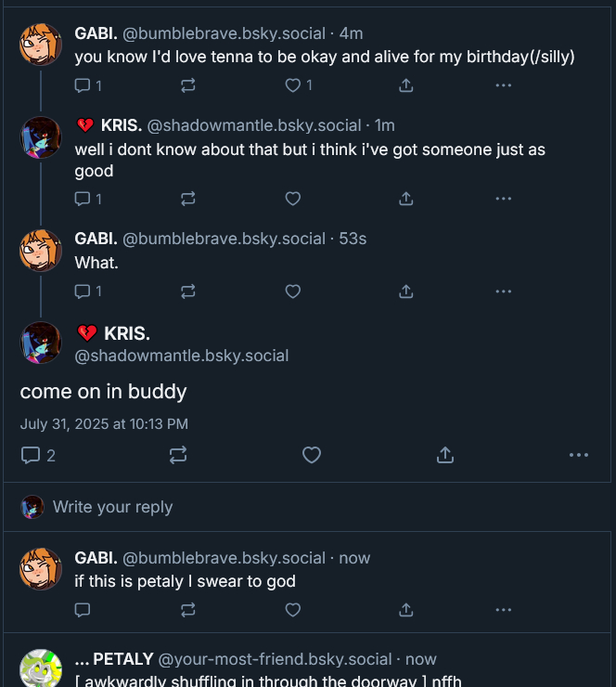Repost the 'come on in buddy' post

pos(178,455)
